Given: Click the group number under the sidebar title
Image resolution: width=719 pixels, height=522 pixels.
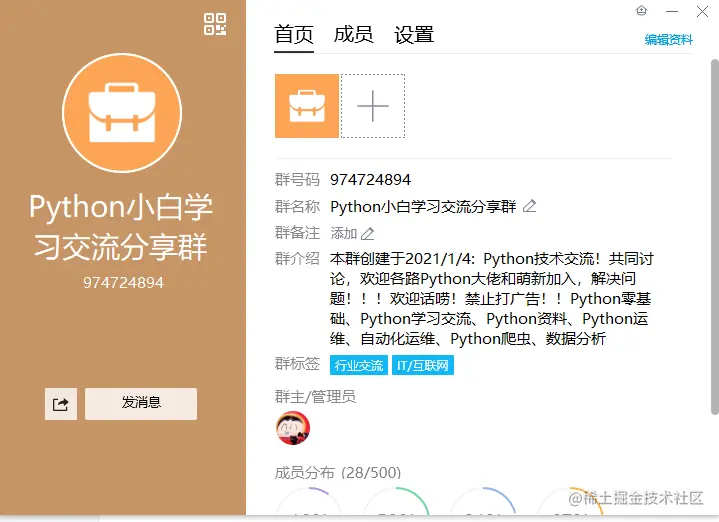Looking at the screenshot, I should click(123, 283).
